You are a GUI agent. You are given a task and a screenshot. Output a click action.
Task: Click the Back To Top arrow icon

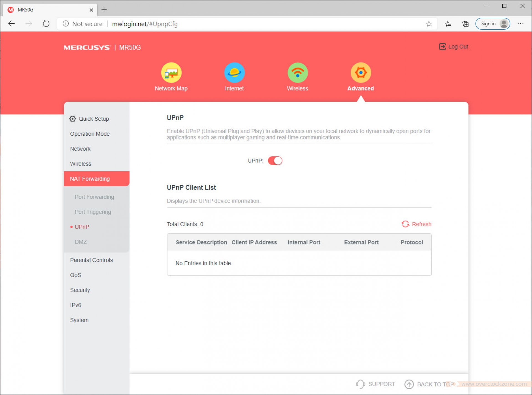point(409,384)
